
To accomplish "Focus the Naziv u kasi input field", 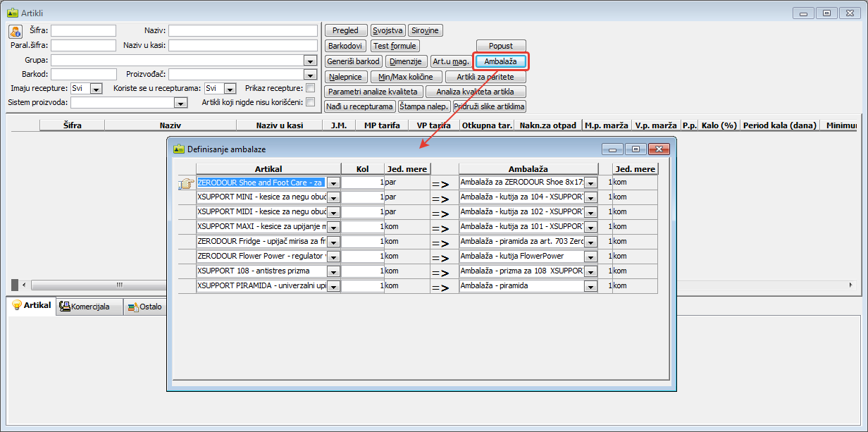I will [x=243, y=45].
